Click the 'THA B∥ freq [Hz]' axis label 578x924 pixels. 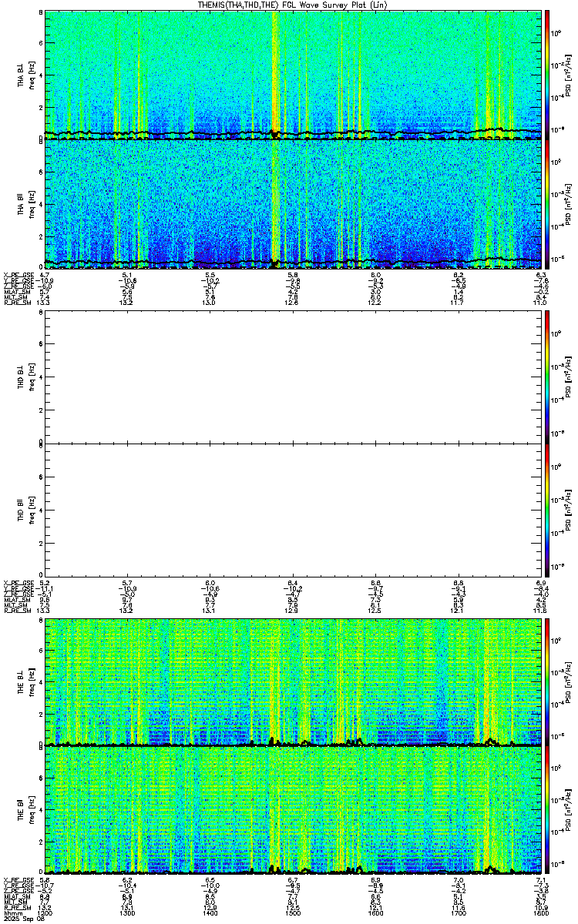click(x=26, y=204)
